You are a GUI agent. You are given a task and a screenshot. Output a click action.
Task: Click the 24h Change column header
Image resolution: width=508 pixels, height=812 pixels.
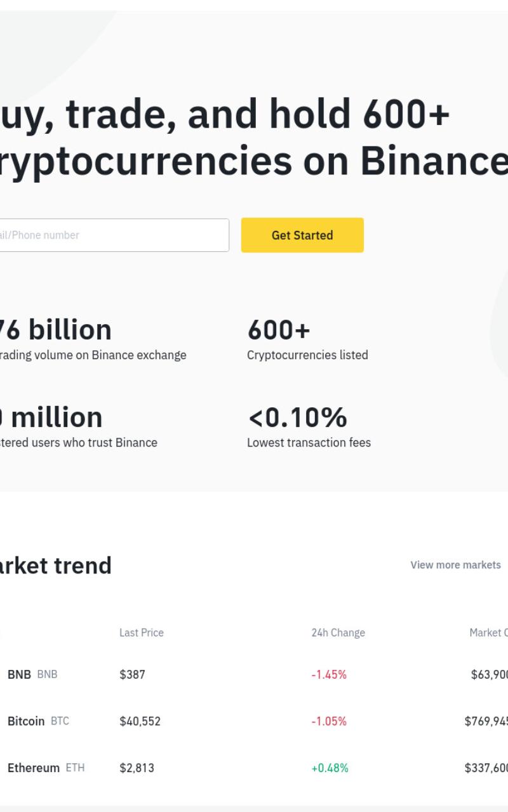click(338, 632)
